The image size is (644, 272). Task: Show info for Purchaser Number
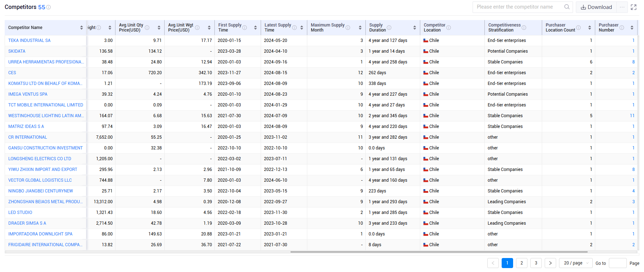[622, 28]
